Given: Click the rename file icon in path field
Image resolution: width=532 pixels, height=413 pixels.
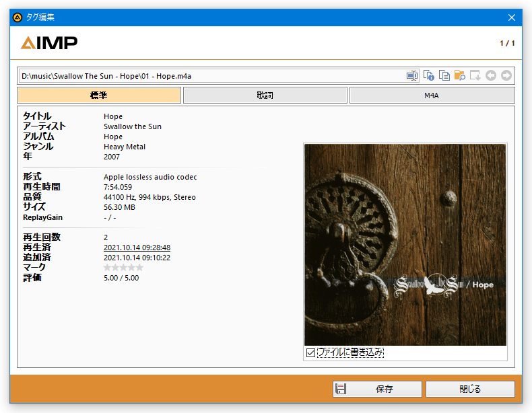Looking at the screenshot, I should (412, 75).
